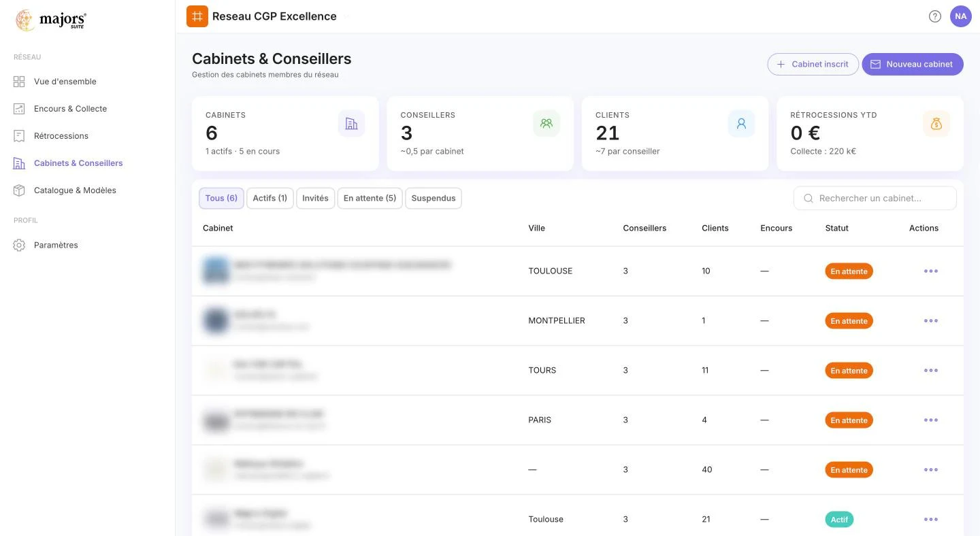The height and width of the screenshot is (536, 980).
Task: Select the Tous (6) filter tab
Action: (x=221, y=198)
